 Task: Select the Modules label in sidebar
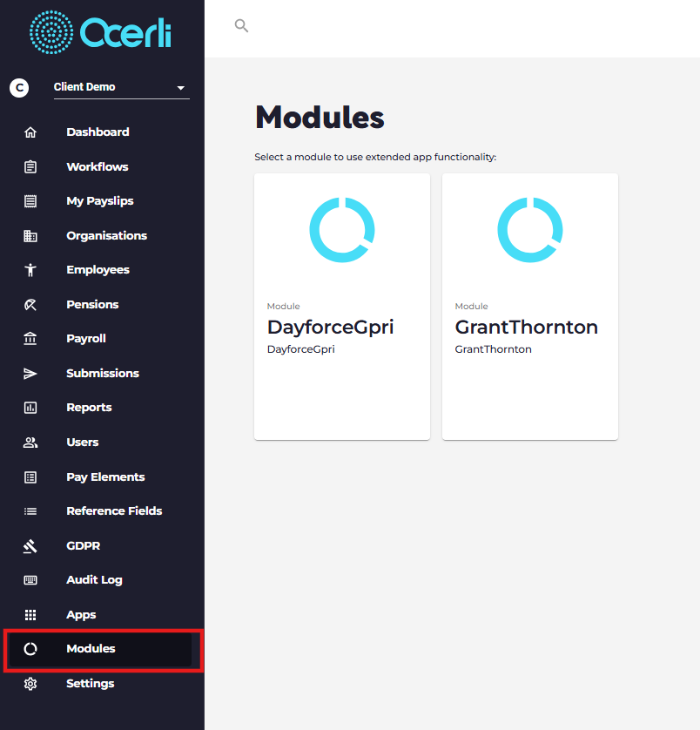pyautogui.click(x=91, y=649)
